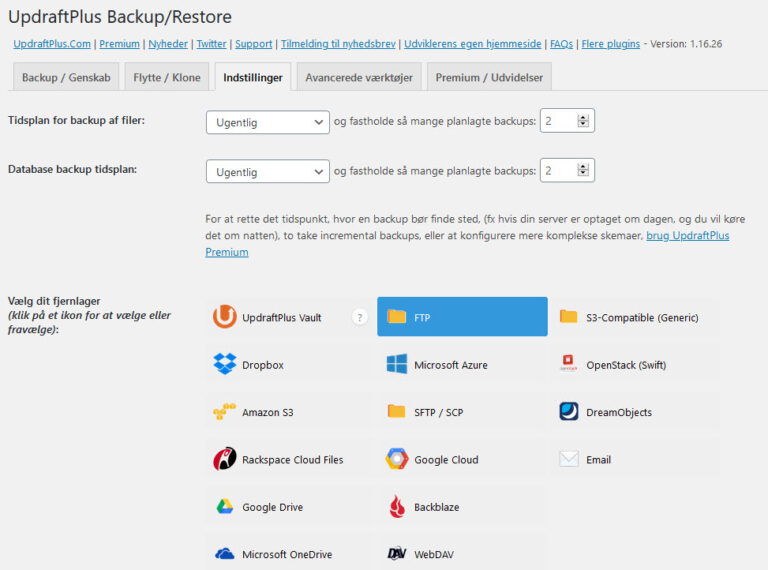Follow the 'brug UpdraftPlus Premium' link

pyautogui.click(x=687, y=236)
